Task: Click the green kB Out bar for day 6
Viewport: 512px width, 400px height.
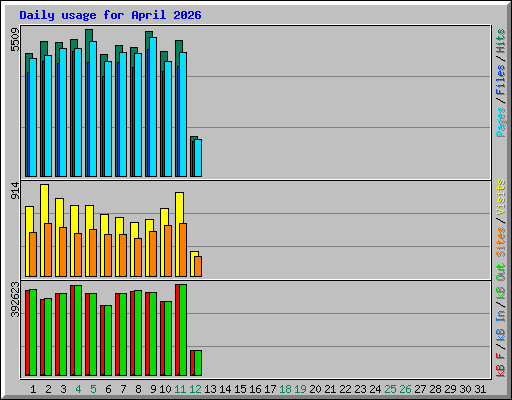Action: [x=108, y=340]
